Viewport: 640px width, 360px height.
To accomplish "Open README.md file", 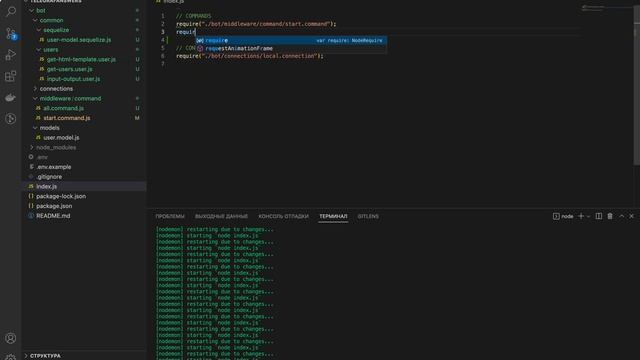I will 53,216.
